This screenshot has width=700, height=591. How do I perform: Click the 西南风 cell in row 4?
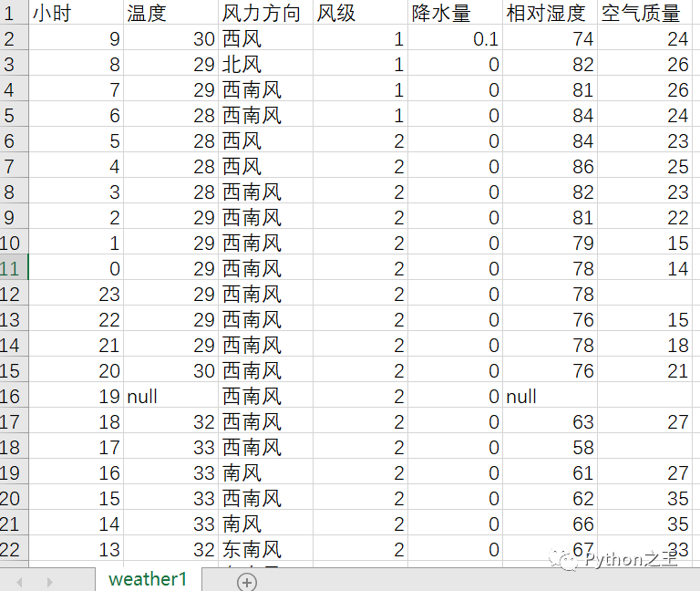pos(265,89)
